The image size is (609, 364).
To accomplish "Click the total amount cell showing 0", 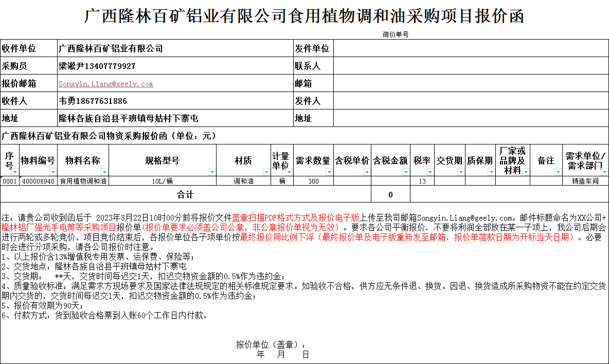I will coord(390,194).
